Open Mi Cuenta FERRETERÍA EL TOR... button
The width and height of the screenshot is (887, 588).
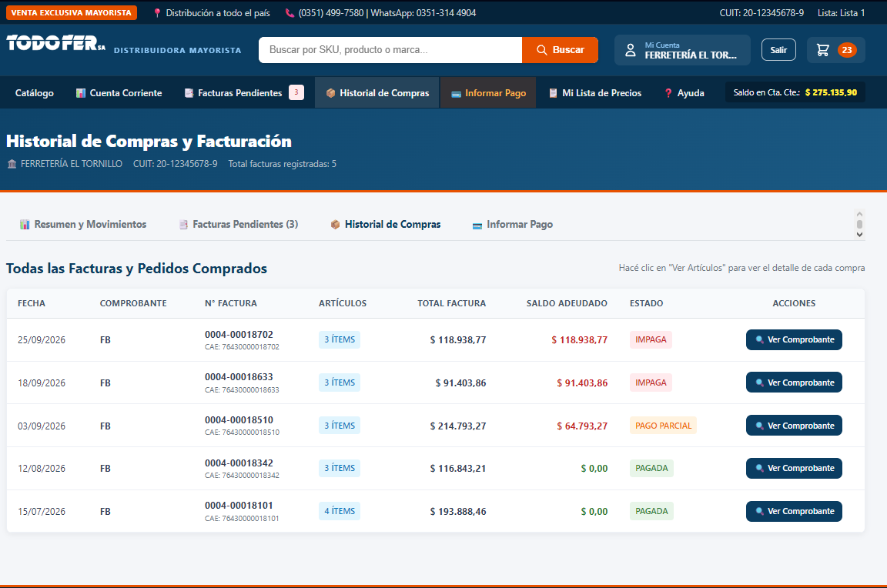coord(682,50)
